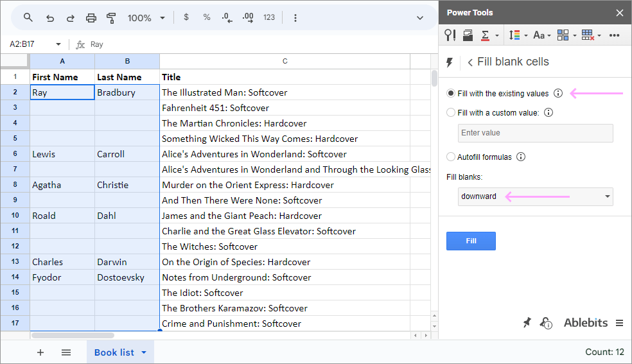Open the Ablebits help and info icon
This screenshot has width=632, height=364.
click(546, 323)
